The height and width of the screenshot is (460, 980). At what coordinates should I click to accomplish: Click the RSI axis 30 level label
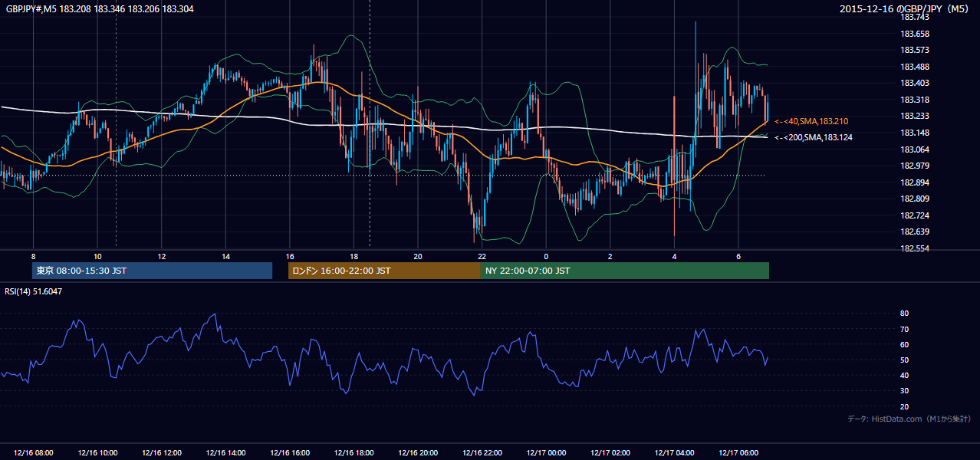tap(904, 391)
